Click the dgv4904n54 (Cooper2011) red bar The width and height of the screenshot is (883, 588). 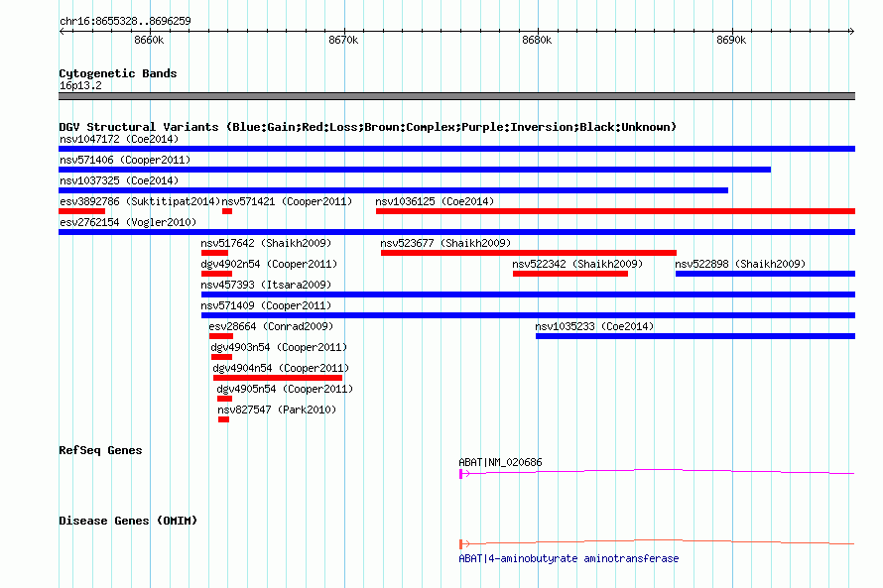pos(278,378)
